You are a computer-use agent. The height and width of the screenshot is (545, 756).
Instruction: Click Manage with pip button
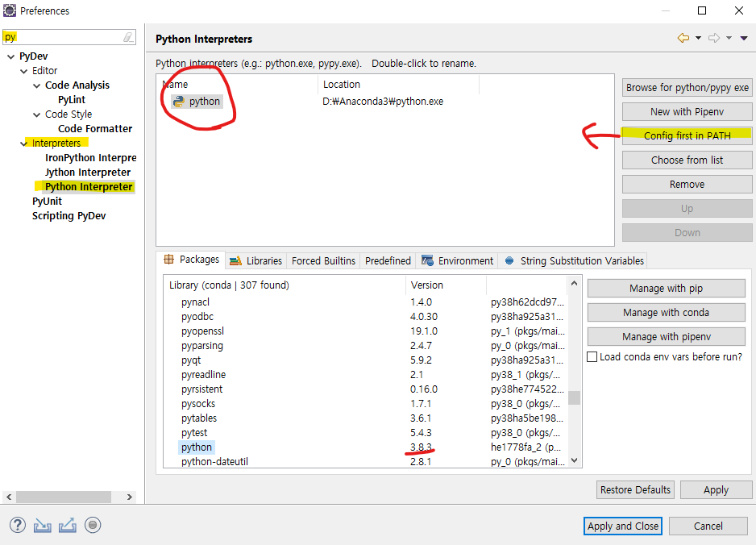[667, 288]
